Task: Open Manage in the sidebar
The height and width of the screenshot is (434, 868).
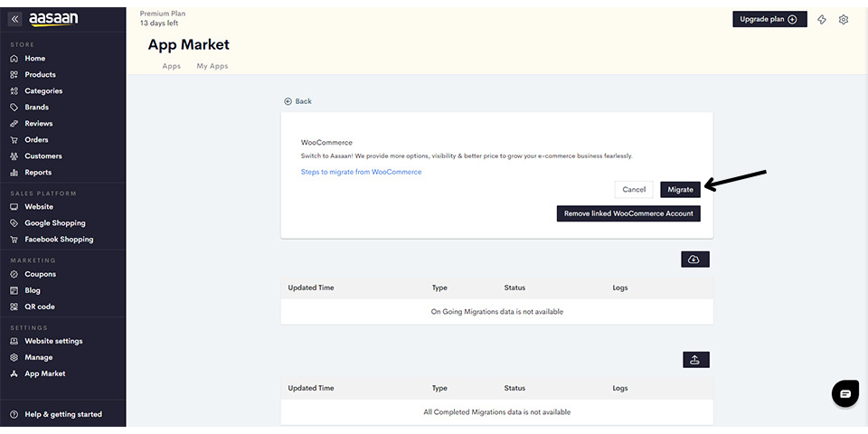Action: click(x=38, y=358)
